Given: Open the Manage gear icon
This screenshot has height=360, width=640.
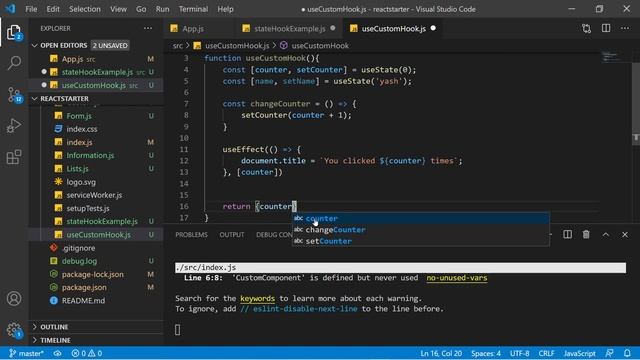Looking at the screenshot, I should point(14,330).
